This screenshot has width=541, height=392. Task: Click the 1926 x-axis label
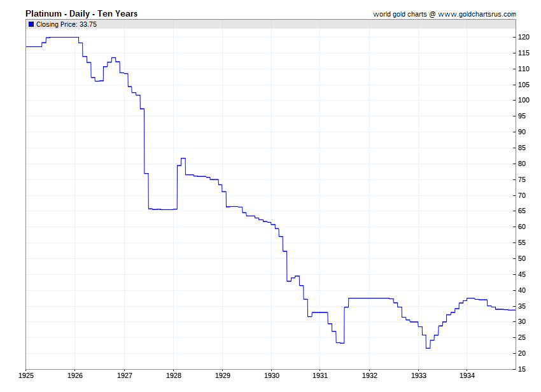point(75,376)
